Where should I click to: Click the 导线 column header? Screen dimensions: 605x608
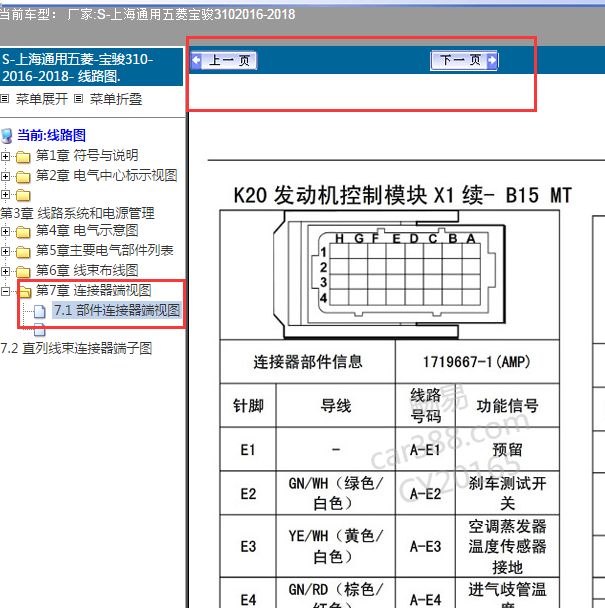(336, 406)
